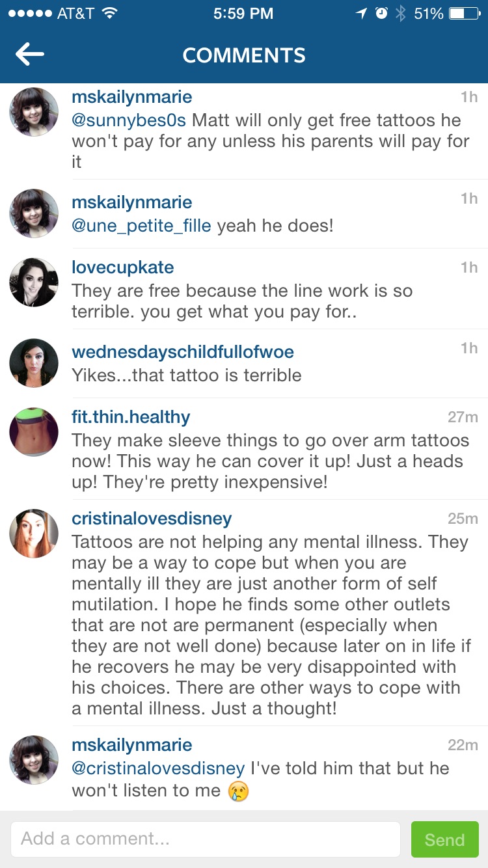Open the @une_petite_fille mention link
This screenshot has width=488, height=868.
141,226
